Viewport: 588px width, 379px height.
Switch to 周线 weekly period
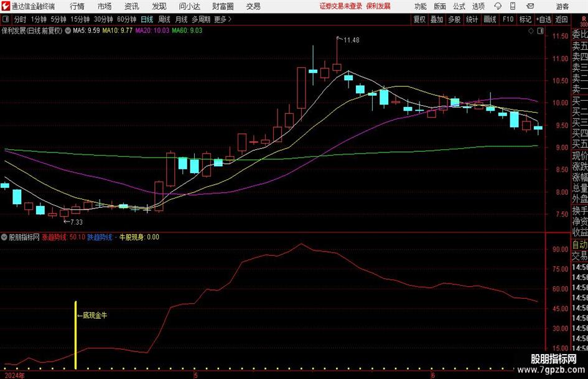click(164, 19)
